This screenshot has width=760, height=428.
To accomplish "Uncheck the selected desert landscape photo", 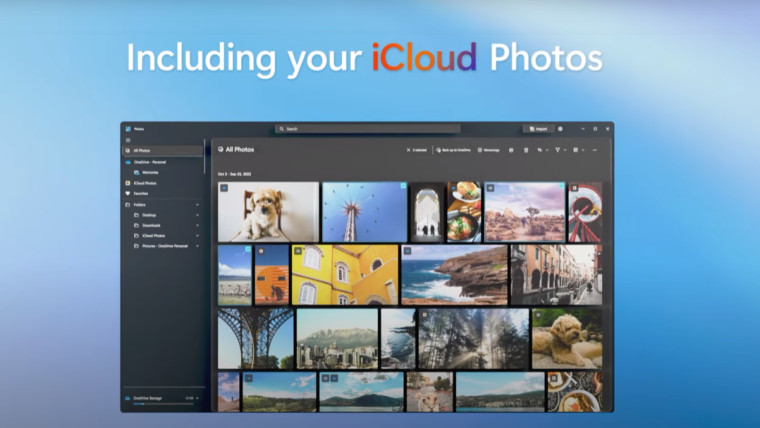I will click(x=490, y=187).
